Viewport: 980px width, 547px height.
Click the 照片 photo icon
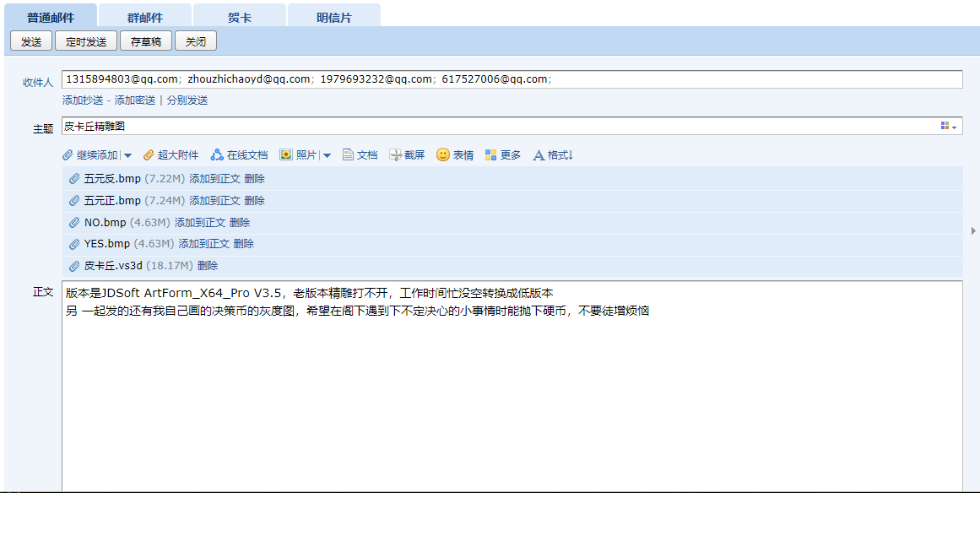click(285, 155)
